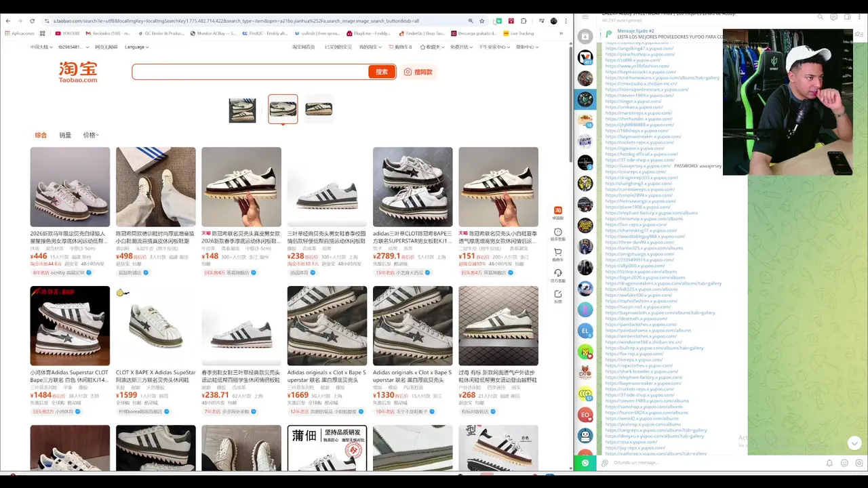Image resolution: width=868 pixels, height=488 pixels.
Task: Open the EO avatar chat
Action: coord(585,414)
